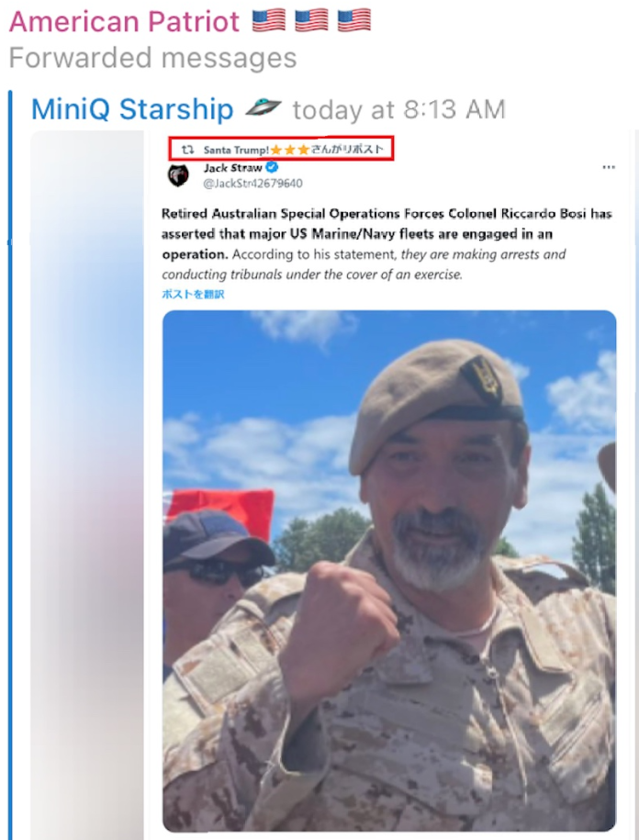Click the first American flag emoji
The height and width of the screenshot is (840, 639).
click(x=269, y=21)
